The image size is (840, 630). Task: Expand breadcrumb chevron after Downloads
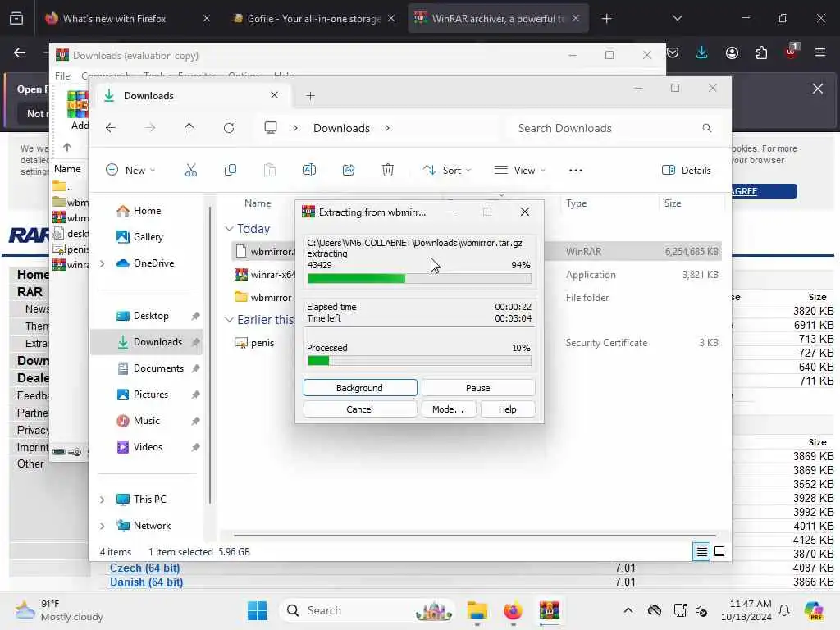[x=387, y=128]
